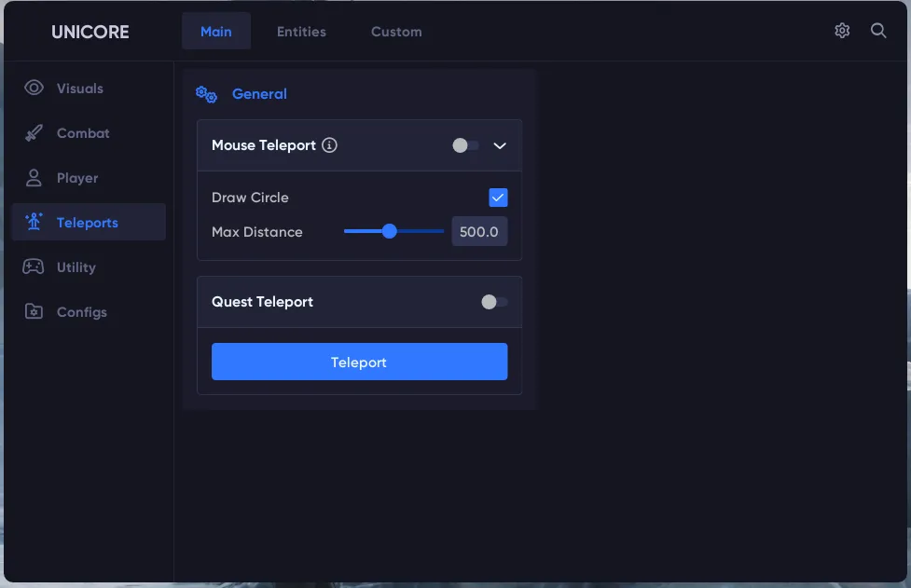
Task: Open search with the magnifier icon
Action: click(x=878, y=31)
